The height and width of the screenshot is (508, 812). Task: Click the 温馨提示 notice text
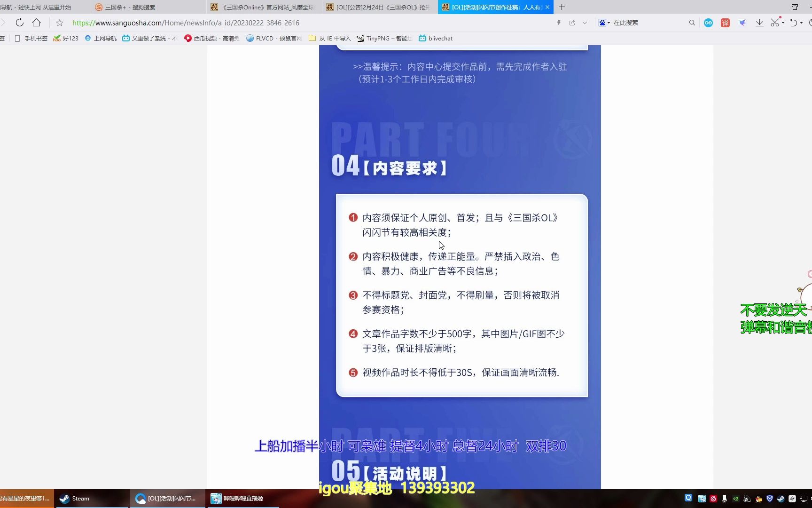[x=460, y=73]
